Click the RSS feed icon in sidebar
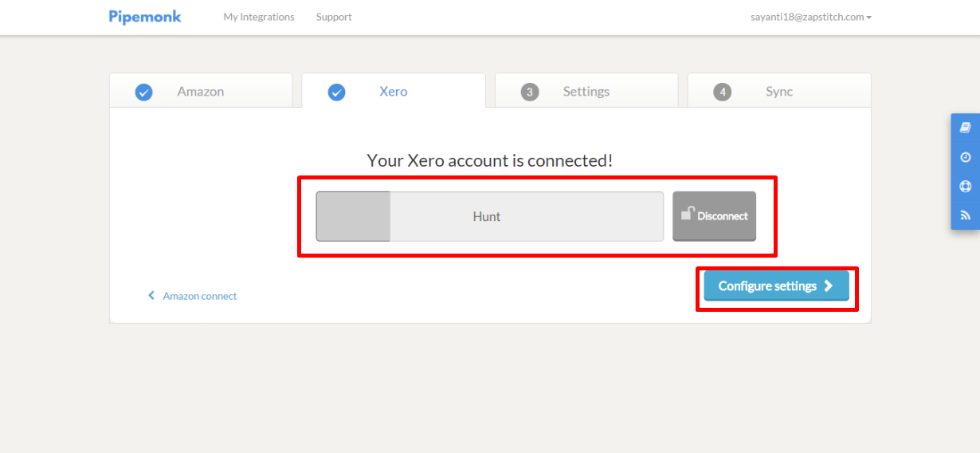Screen dimensions: 980x453 [x=966, y=215]
